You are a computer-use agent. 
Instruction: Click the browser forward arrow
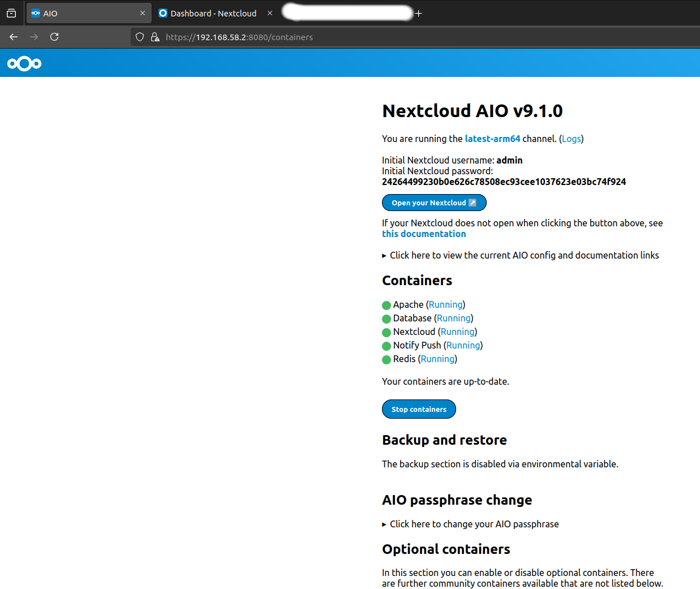point(33,37)
